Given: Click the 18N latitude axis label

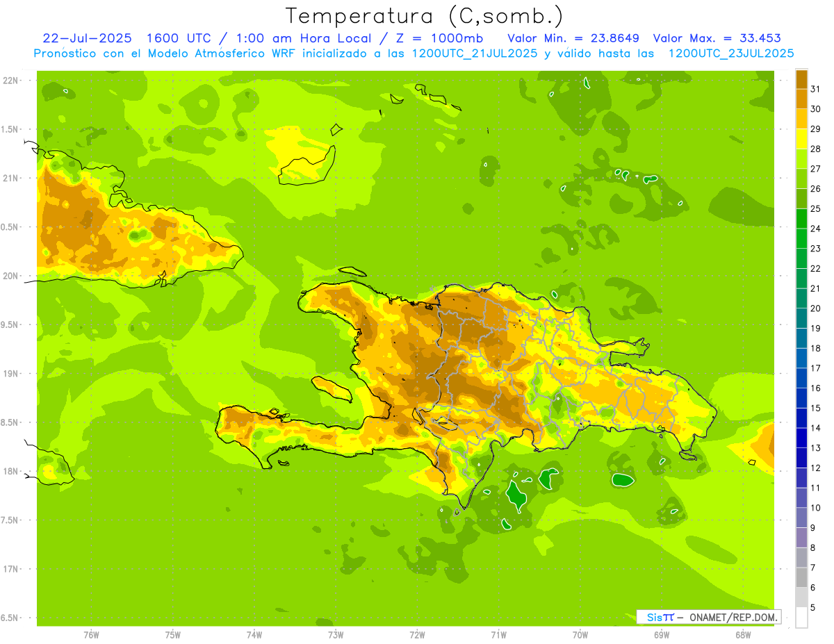Looking at the screenshot, I should click(x=10, y=471).
